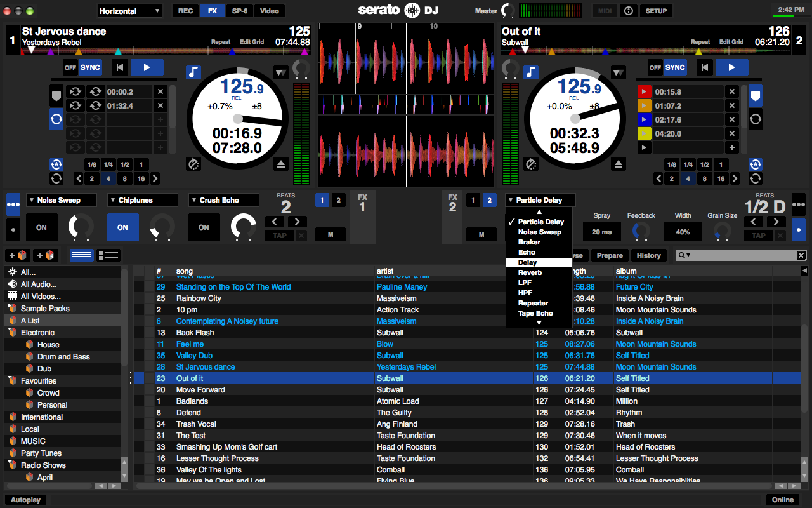Click the library search field
This screenshot has height=508, width=812.
coord(740,255)
